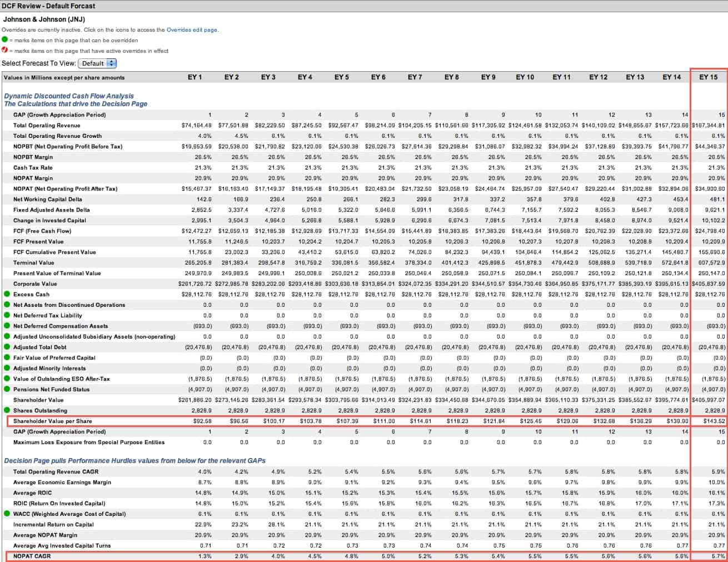Click the EY 12 column header
This screenshot has width=728, height=562.
(598, 77)
